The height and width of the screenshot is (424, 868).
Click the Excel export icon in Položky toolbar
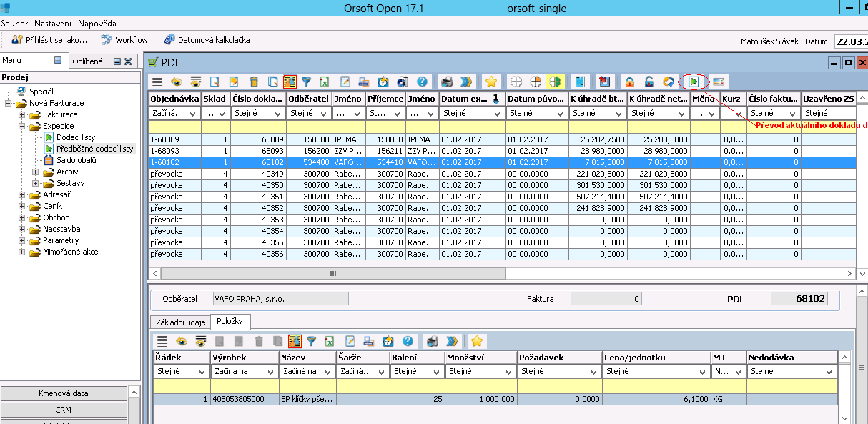pos(328,341)
